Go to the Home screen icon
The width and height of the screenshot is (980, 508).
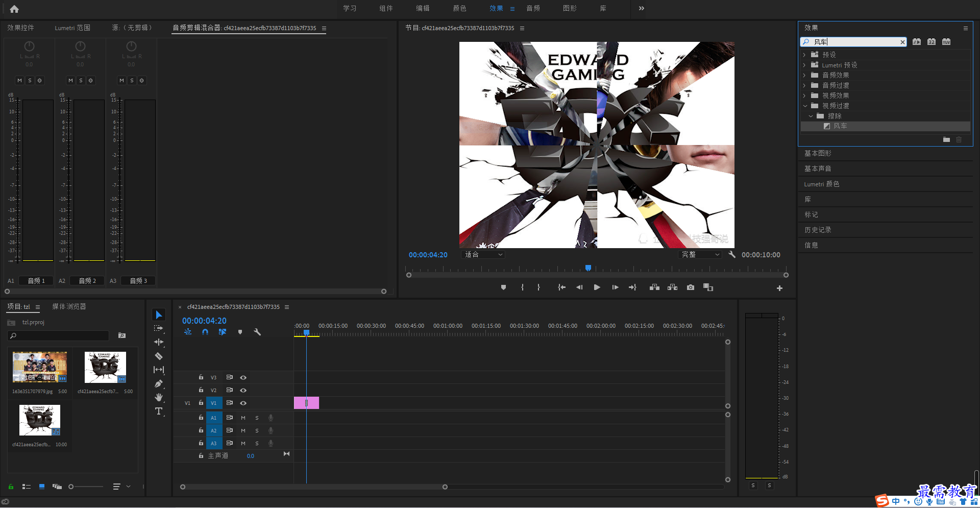click(14, 9)
